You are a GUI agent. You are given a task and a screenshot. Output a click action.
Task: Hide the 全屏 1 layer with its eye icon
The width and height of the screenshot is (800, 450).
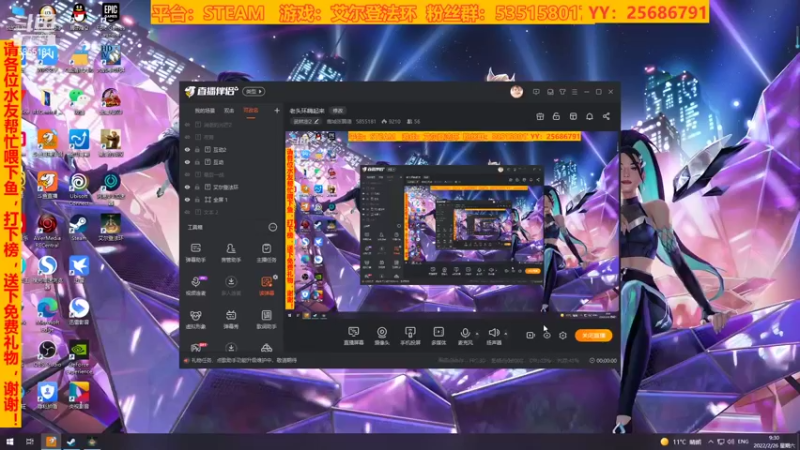click(187, 199)
